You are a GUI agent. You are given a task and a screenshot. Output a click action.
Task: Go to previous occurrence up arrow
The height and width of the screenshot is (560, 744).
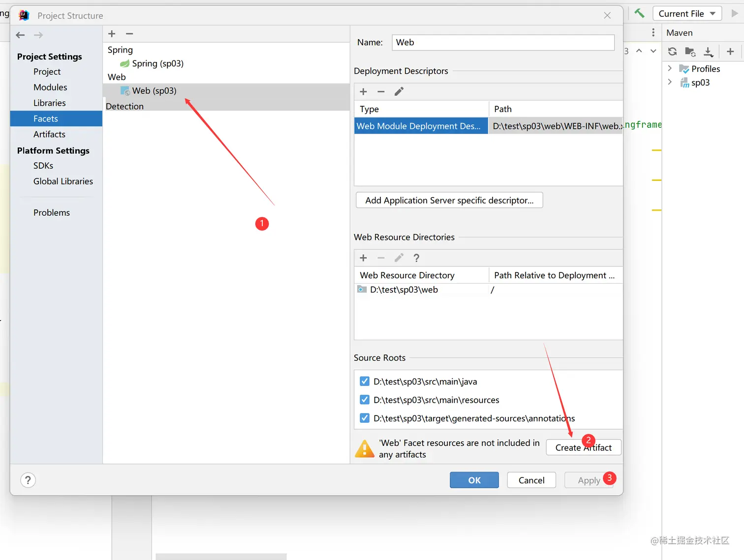click(x=639, y=51)
